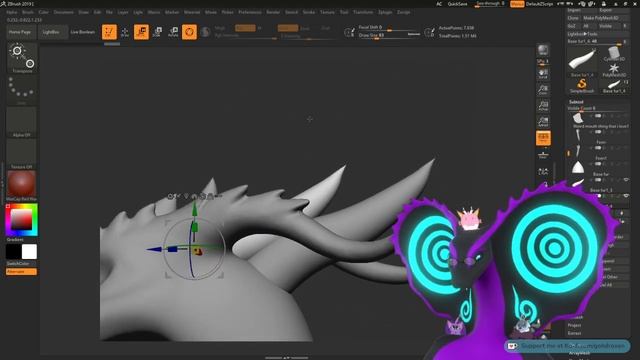Open the Zplugin menu
This screenshot has width=640, height=360.
pos(385,12)
